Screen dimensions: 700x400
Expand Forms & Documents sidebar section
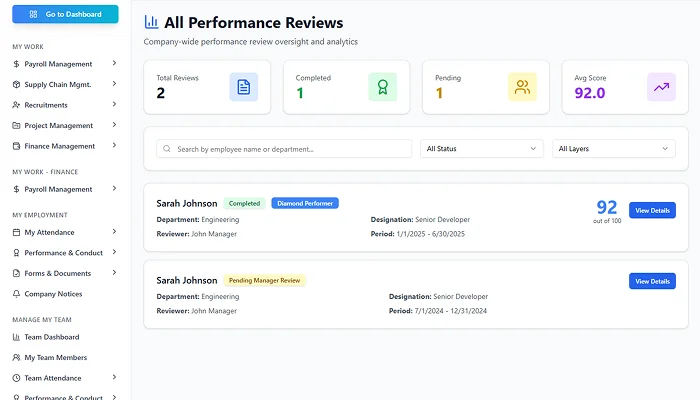tap(114, 273)
